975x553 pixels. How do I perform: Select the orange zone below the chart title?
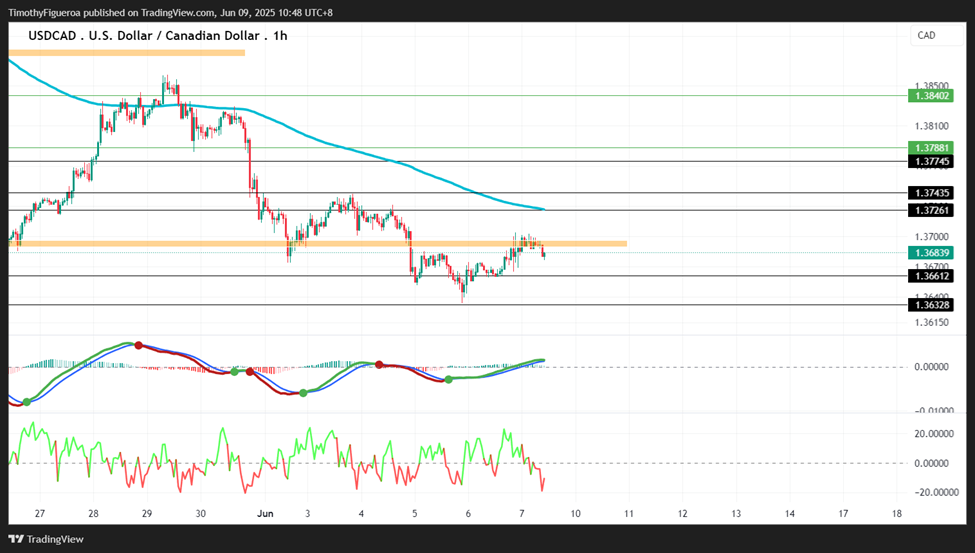(127, 53)
